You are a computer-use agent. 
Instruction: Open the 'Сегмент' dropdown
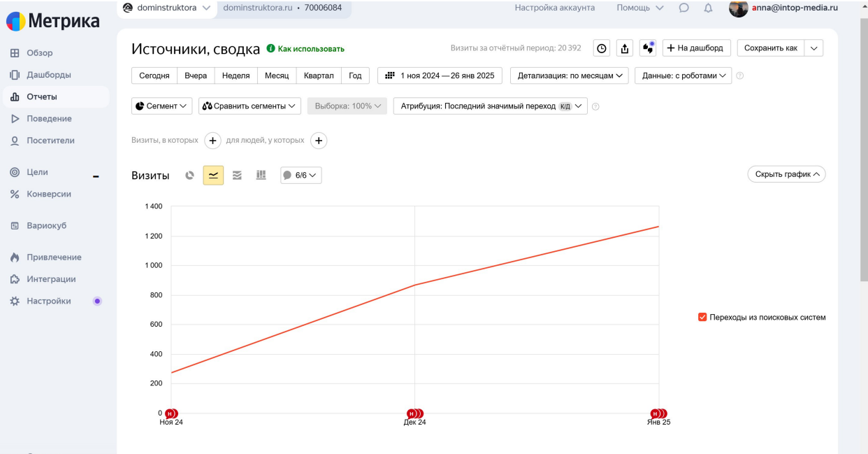click(x=162, y=106)
